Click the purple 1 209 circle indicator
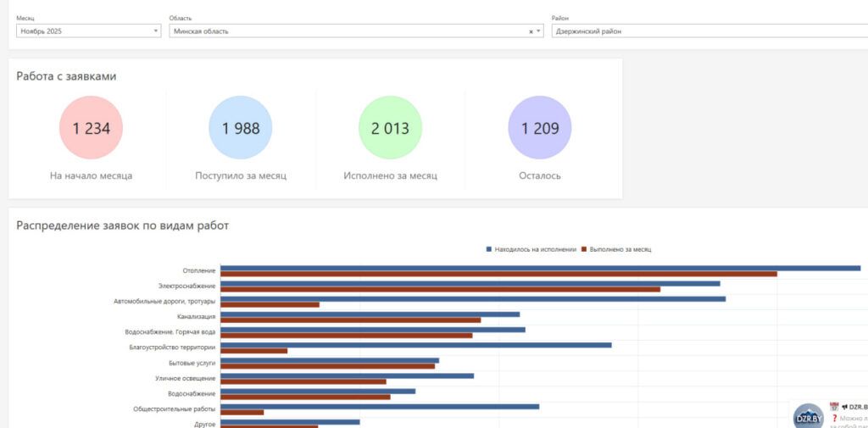This screenshot has width=868, height=428. (540, 128)
